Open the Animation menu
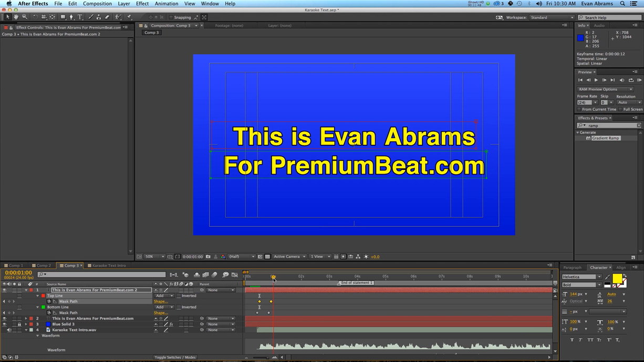The height and width of the screenshot is (362, 644). 167,4
